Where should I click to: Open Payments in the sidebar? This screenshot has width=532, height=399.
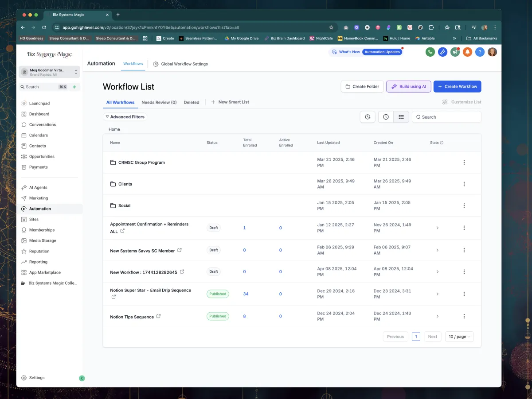(x=38, y=167)
